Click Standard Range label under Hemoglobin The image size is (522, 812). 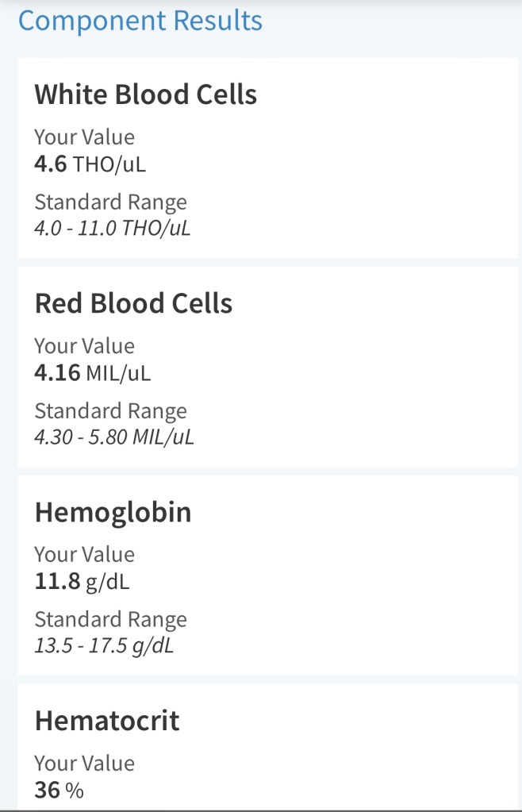point(110,619)
